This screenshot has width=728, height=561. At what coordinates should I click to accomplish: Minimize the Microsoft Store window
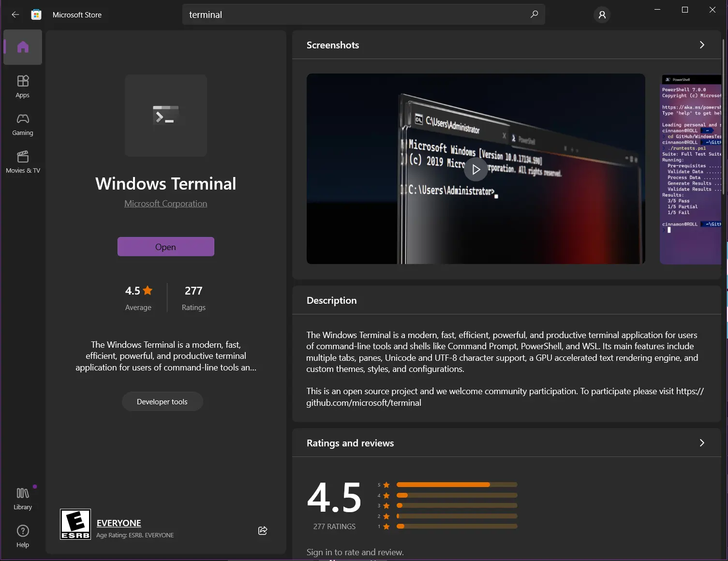click(x=657, y=10)
